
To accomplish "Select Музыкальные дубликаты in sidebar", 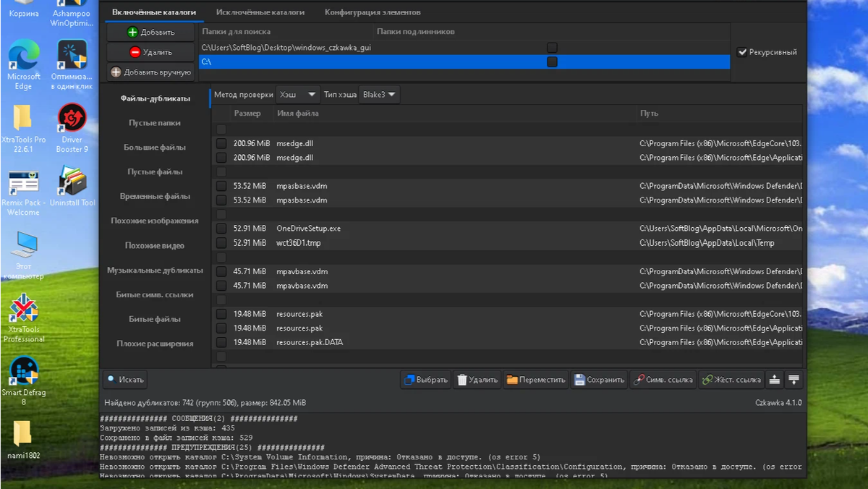I will [155, 271].
